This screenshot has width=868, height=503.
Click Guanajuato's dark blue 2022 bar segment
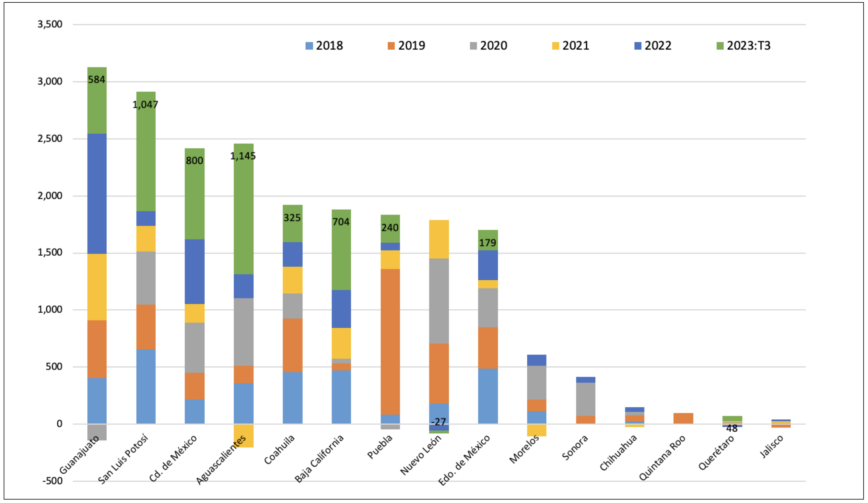point(97,194)
